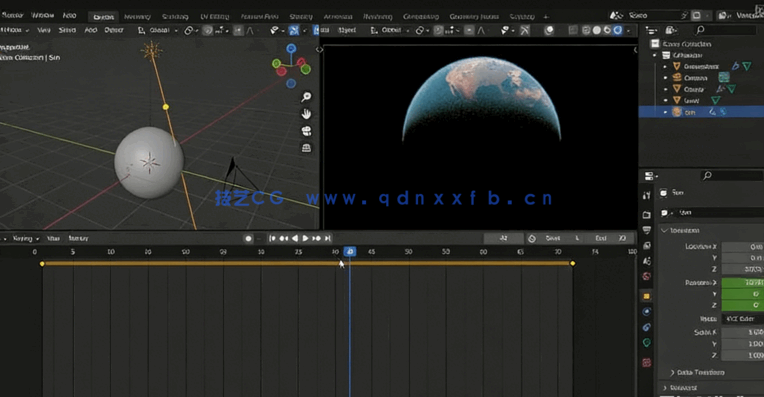
Task: Open proportional falloff curve dropdown in left viewport
Action: (x=250, y=31)
